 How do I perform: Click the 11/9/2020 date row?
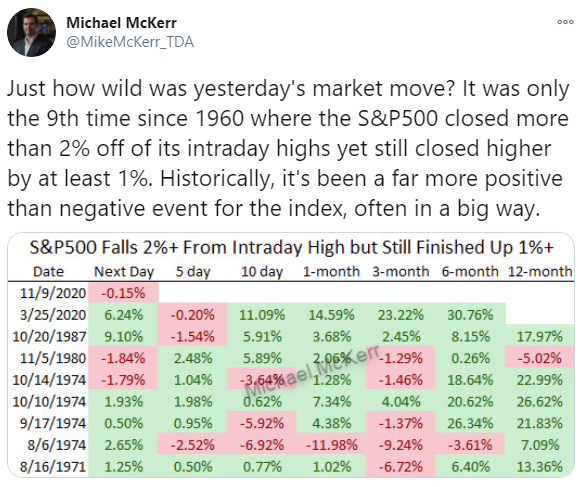(x=53, y=293)
